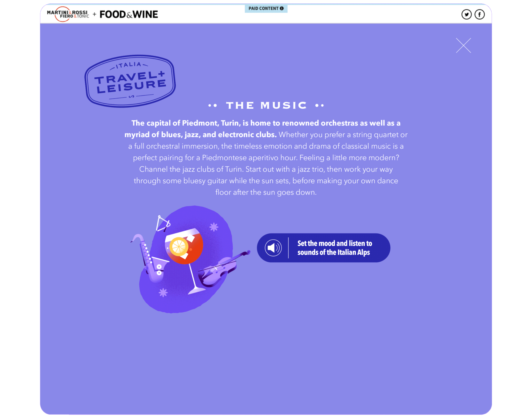
Task: Click the saxophone illustration
Action: pos(148,258)
